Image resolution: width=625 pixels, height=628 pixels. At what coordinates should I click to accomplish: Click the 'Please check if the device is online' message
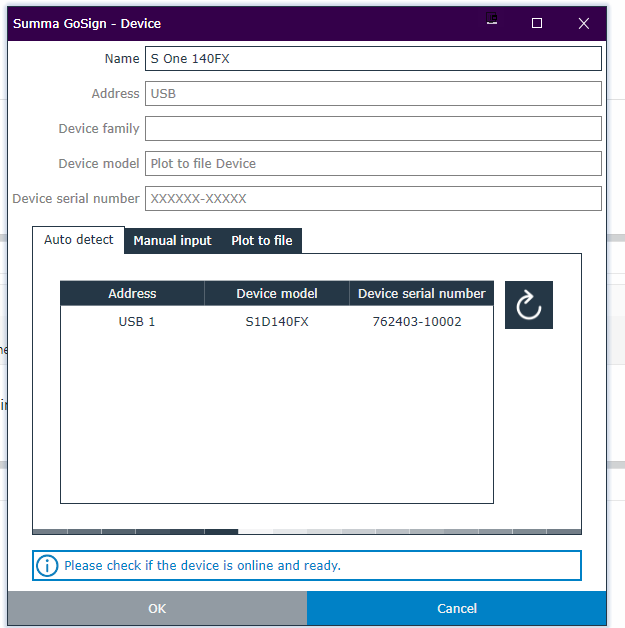click(202, 566)
